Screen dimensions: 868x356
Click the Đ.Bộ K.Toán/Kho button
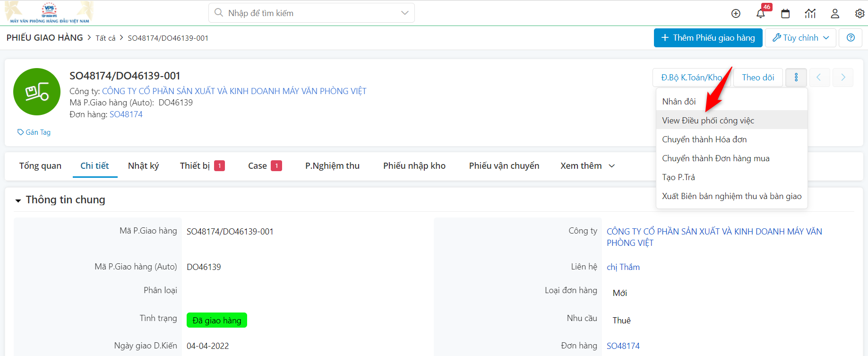pos(691,78)
